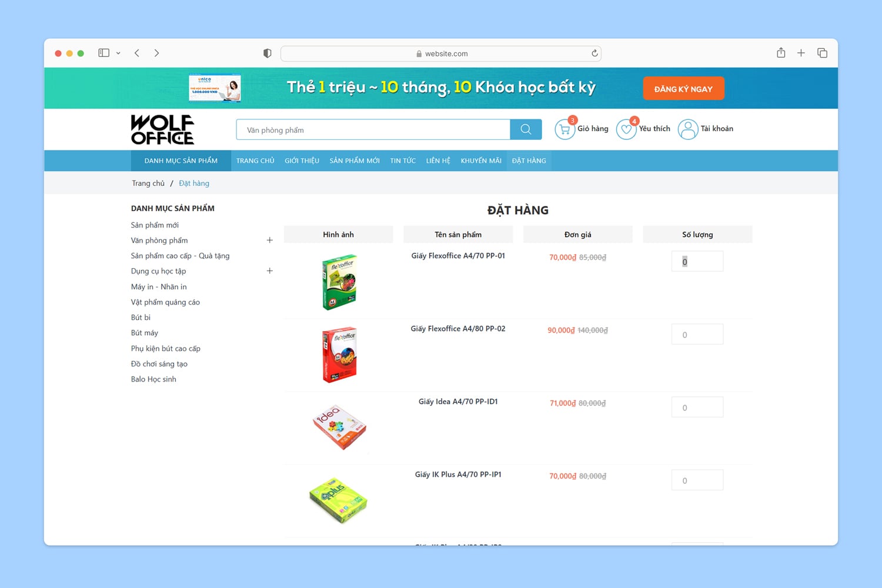Focus quantity field for Giấy Flexoffice A4/80
This screenshot has height=588, width=882.
[697, 335]
